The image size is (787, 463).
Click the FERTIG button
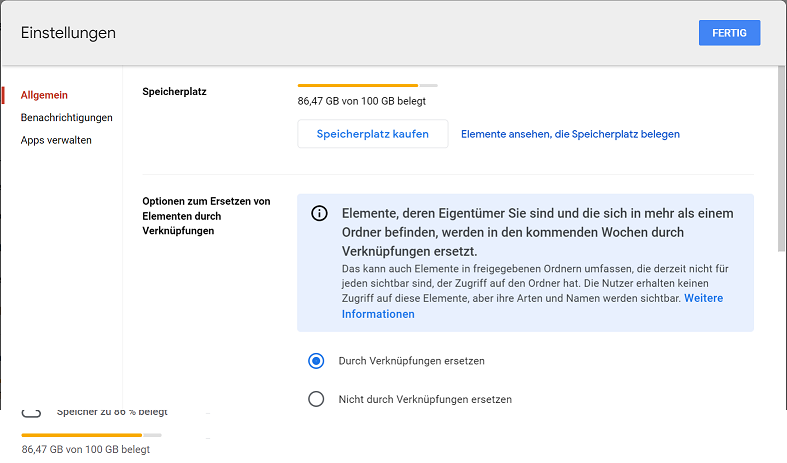[729, 33]
